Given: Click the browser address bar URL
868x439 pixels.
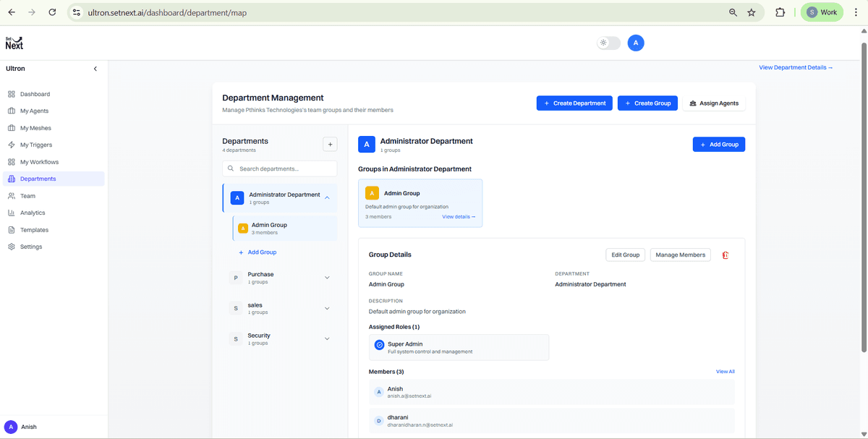Looking at the screenshot, I should [167, 12].
